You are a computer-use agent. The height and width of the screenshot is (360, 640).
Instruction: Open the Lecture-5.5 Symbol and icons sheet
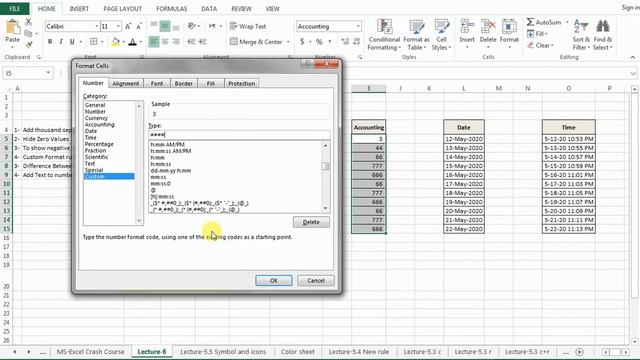point(223,351)
